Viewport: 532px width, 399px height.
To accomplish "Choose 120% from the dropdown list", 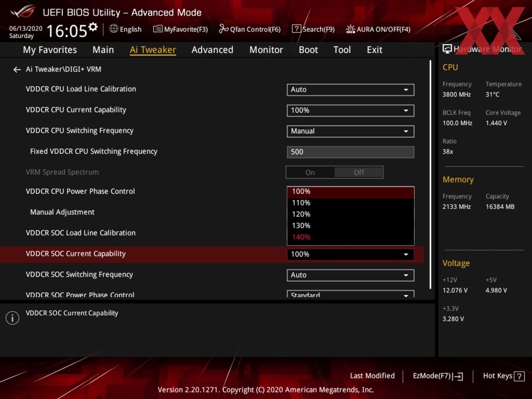I will (350, 214).
